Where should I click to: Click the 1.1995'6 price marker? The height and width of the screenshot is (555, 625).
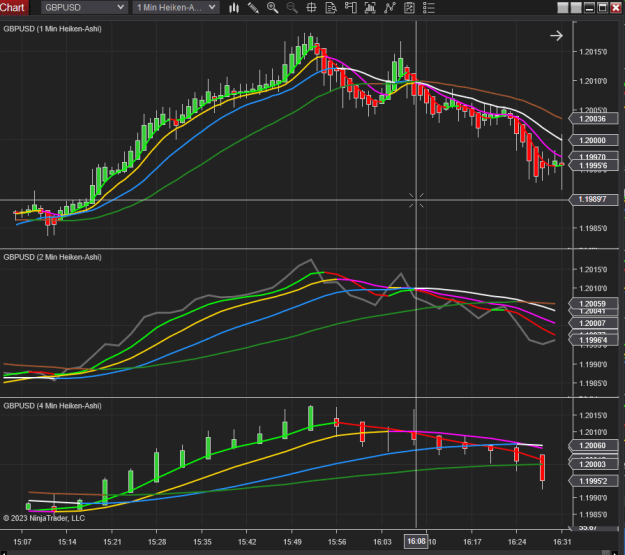click(594, 165)
